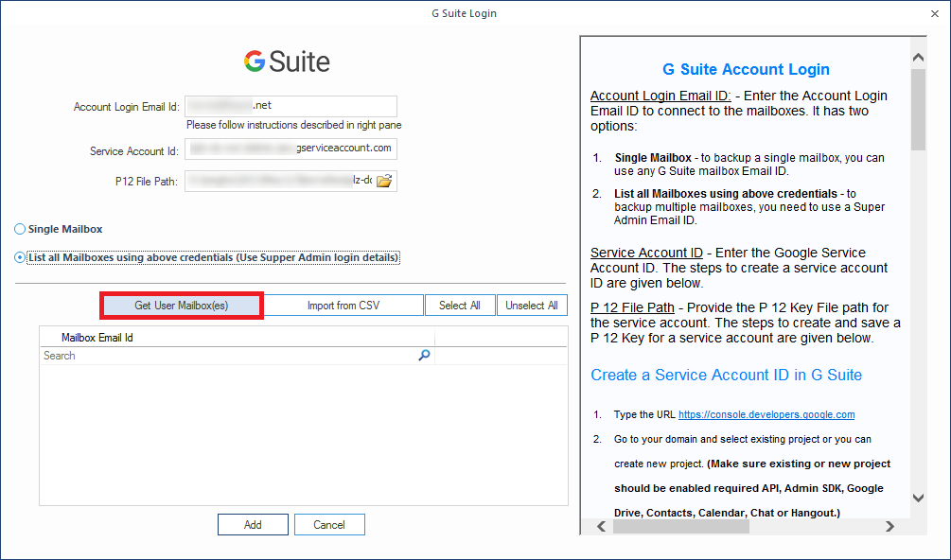Image resolution: width=951 pixels, height=560 pixels.
Task: Click the G Suite logo
Action: pos(288,61)
